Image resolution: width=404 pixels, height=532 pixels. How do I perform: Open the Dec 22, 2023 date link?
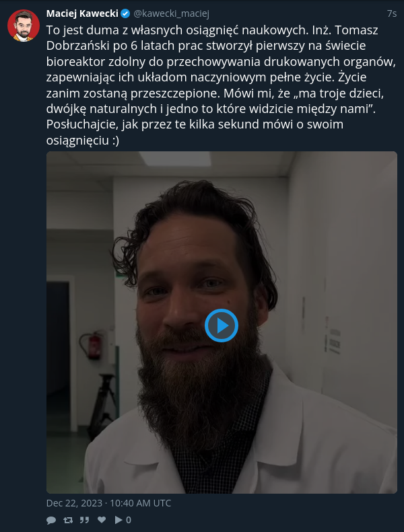click(x=74, y=503)
